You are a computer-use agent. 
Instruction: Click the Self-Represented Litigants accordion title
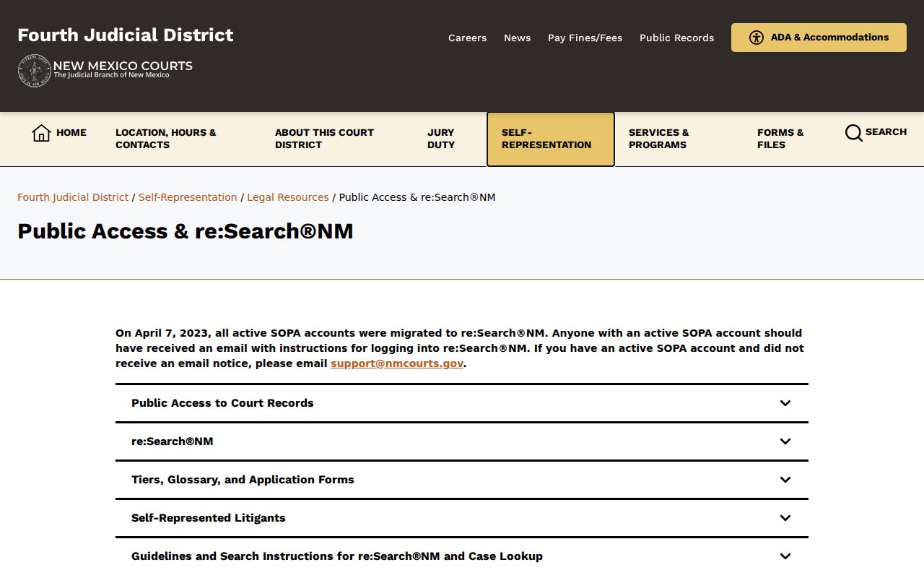pyautogui.click(x=209, y=518)
